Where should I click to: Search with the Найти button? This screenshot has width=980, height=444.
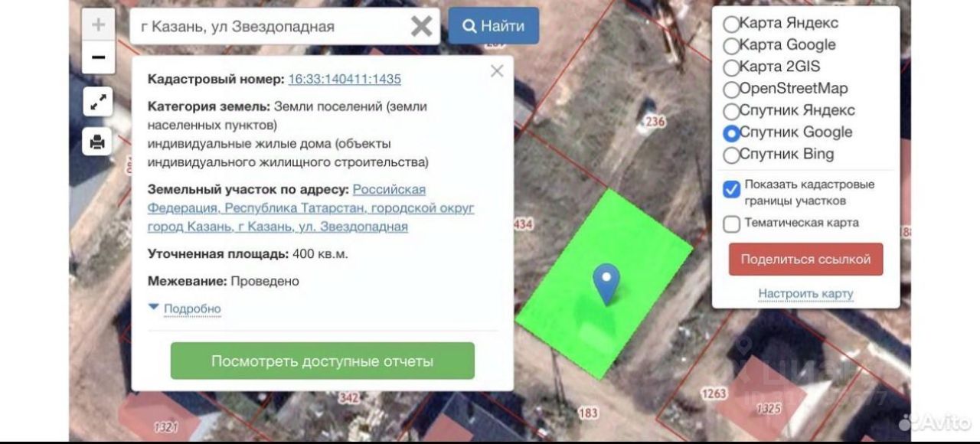click(494, 26)
